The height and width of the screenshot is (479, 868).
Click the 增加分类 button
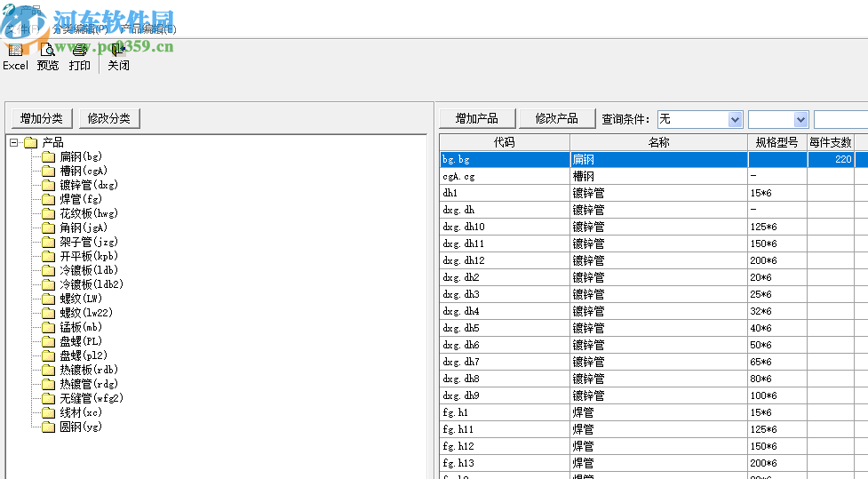42,118
